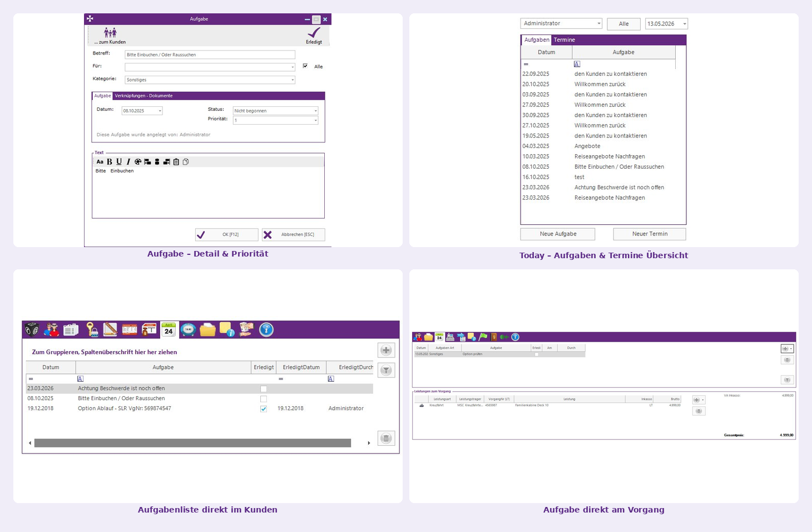Delete the task with the trash button in the customer list
Viewport: 812px width, 532px height.
point(386,438)
